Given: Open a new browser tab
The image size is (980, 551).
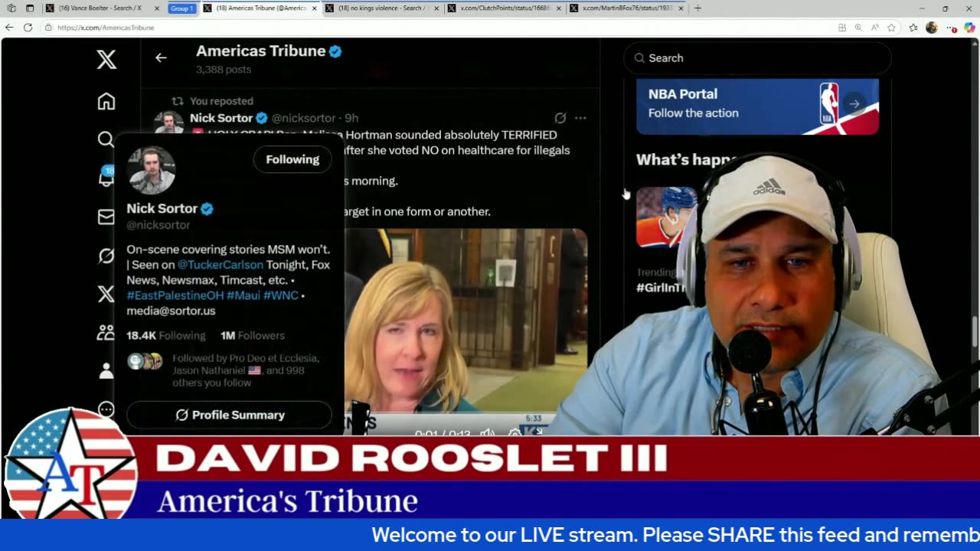Looking at the screenshot, I should 697,8.
